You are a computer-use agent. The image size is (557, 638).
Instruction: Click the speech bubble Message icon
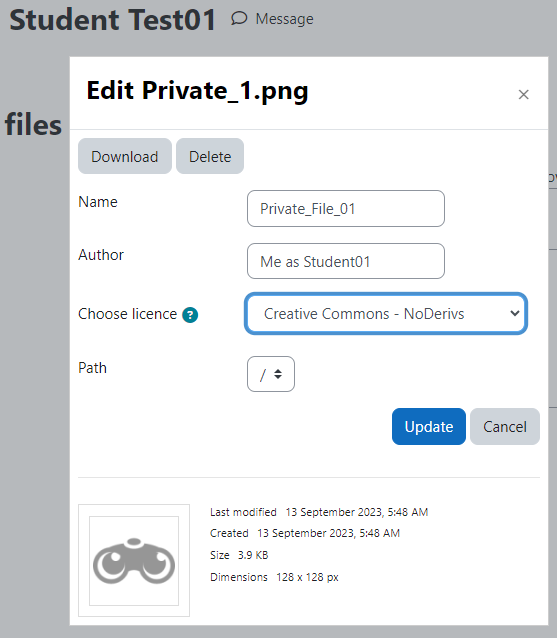239,19
